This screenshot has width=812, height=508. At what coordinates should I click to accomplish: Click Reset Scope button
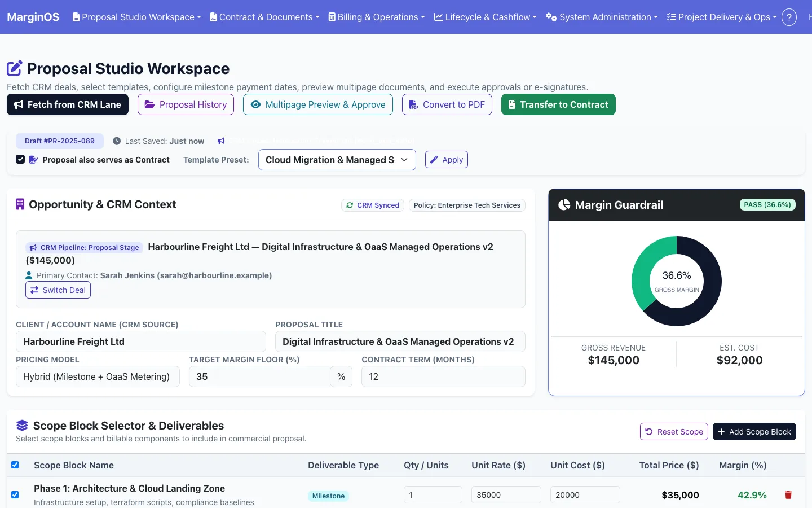674,432
